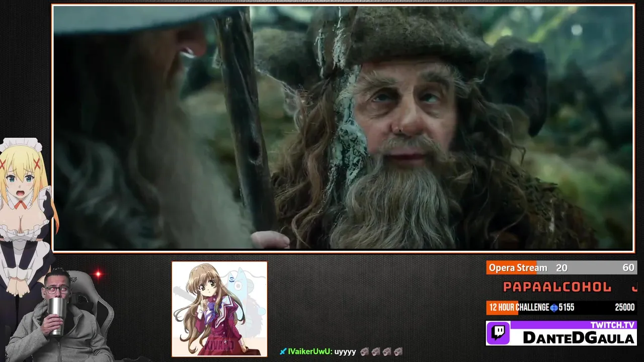Click the 12 Hour Challenge progress bar

click(x=561, y=308)
